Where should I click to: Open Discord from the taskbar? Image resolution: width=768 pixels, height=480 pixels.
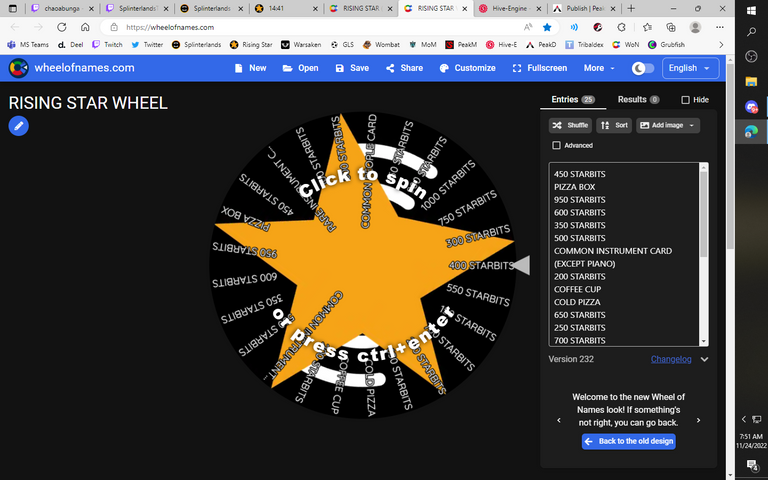pyautogui.click(x=751, y=106)
